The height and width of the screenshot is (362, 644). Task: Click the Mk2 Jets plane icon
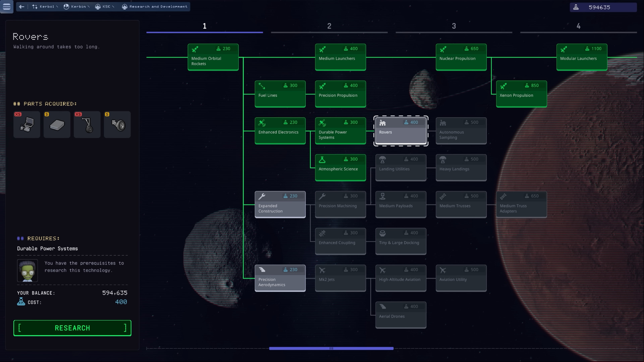click(323, 270)
